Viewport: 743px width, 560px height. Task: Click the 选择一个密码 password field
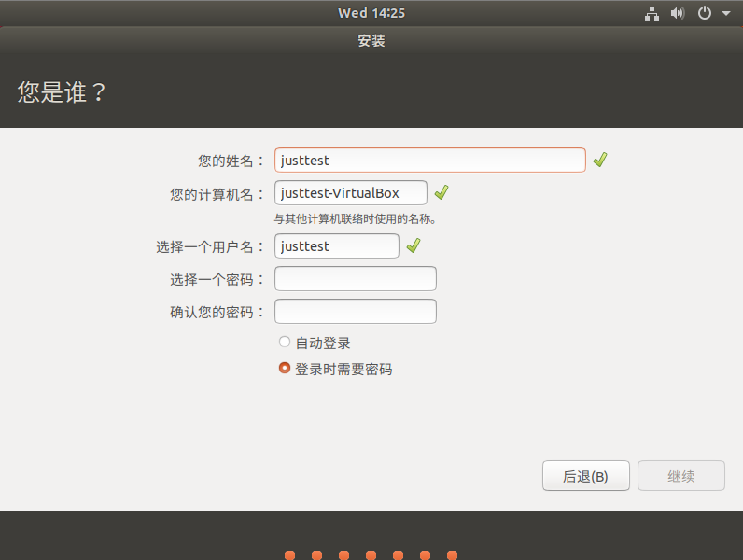(x=356, y=279)
